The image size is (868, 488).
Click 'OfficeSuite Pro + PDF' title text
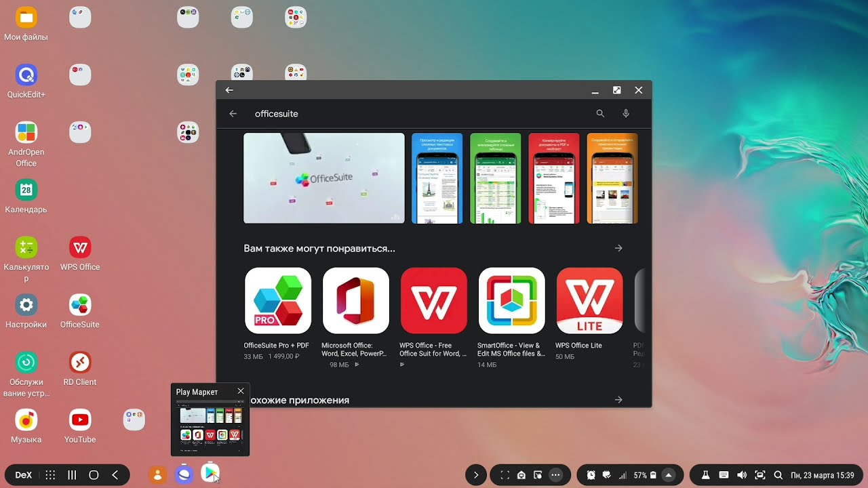click(x=277, y=346)
